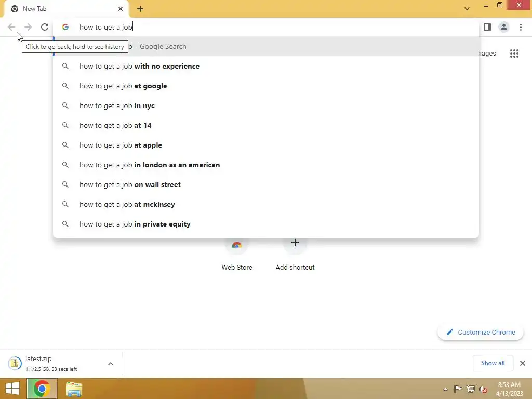Click the latest.zip file icon
This screenshot has height=399, width=532.
15,363
